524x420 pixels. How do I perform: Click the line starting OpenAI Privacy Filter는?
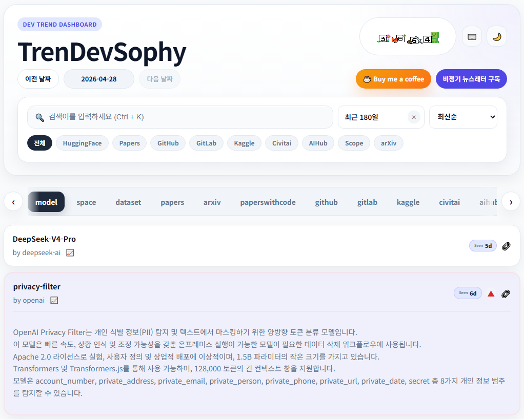click(185, 332)
